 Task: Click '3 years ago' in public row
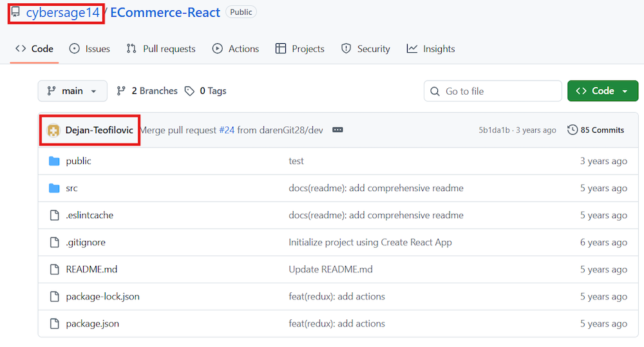click(603, 161)
